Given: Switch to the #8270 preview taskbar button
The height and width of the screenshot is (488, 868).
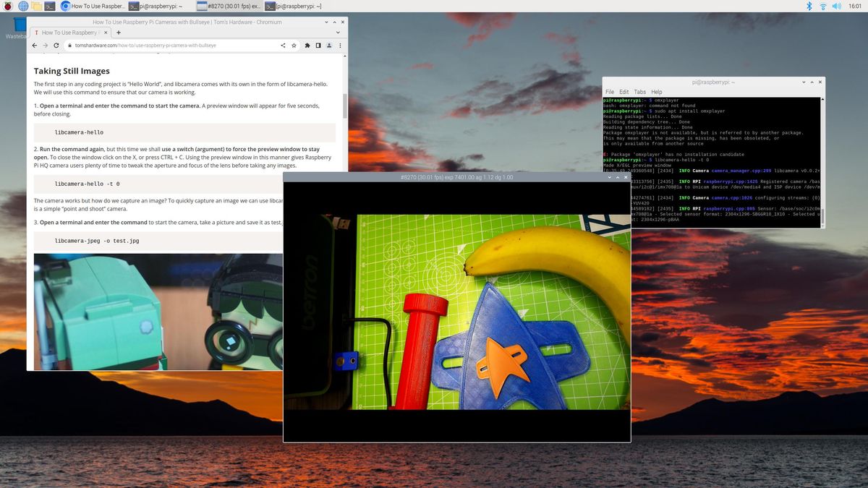Looking at the screenshot, I should [229, 6].
